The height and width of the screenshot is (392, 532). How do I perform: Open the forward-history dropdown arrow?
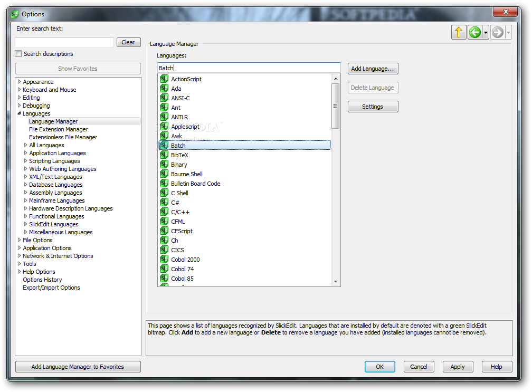tap(508, 33)
